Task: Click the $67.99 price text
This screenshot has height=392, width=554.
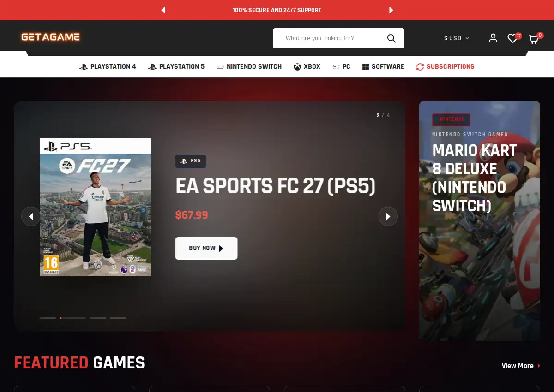Action: tap(192, 215)
